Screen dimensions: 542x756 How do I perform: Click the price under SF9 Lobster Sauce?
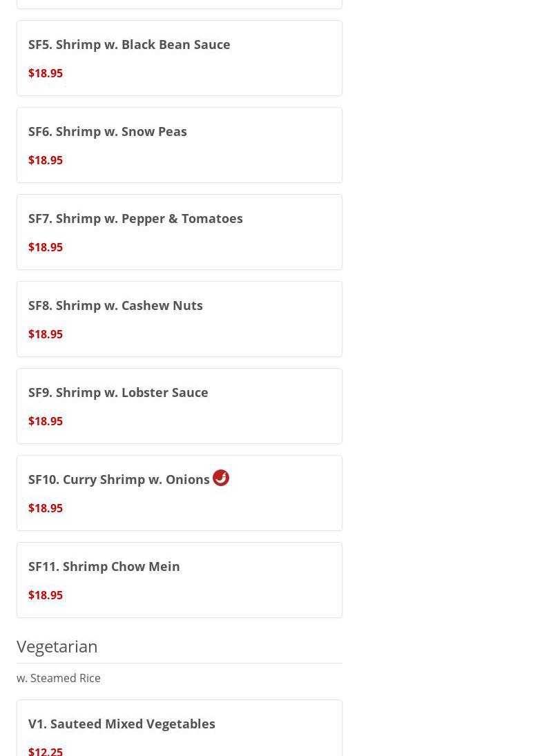tap(46, 421)
